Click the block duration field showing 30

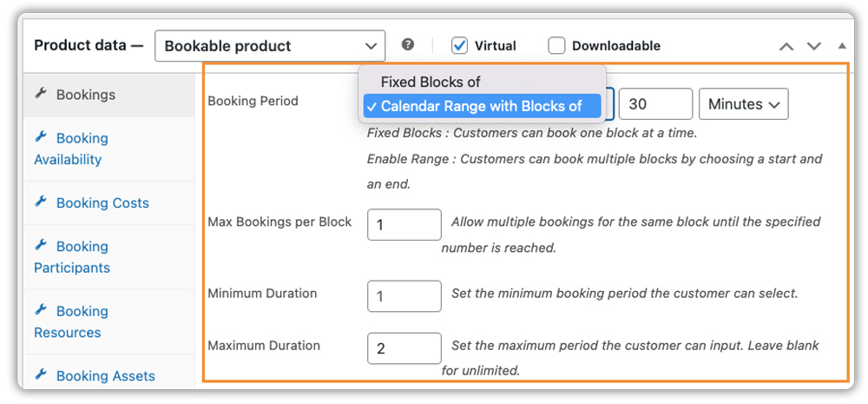tap(655, 103)
